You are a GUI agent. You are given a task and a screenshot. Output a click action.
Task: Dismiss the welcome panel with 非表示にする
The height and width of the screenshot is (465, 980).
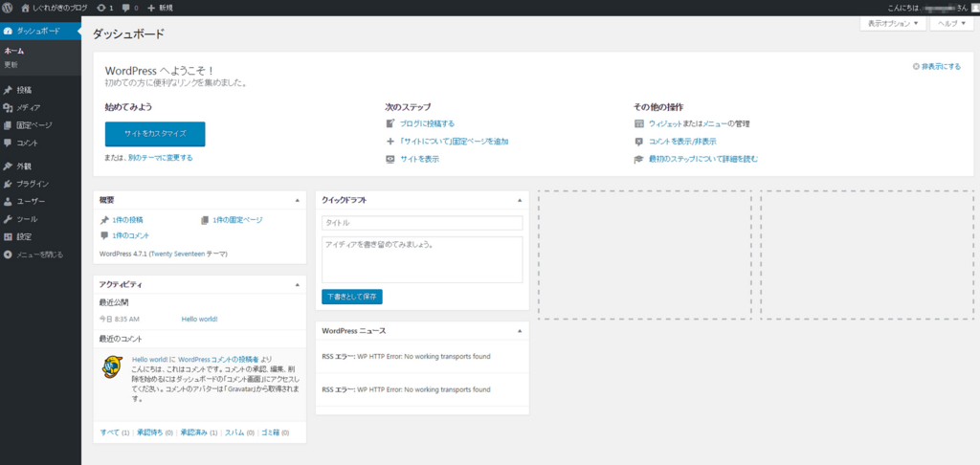(936, 66)
